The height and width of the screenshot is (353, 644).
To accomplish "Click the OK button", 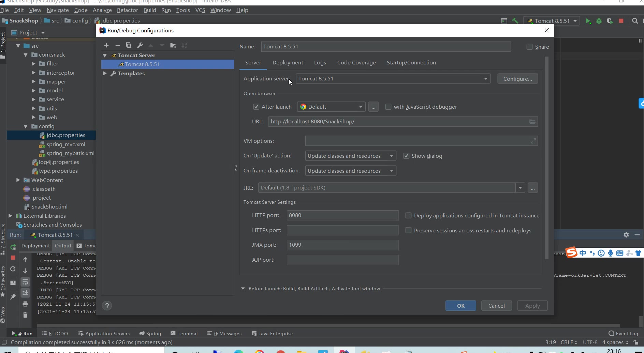I will click(x=460, y=306).
